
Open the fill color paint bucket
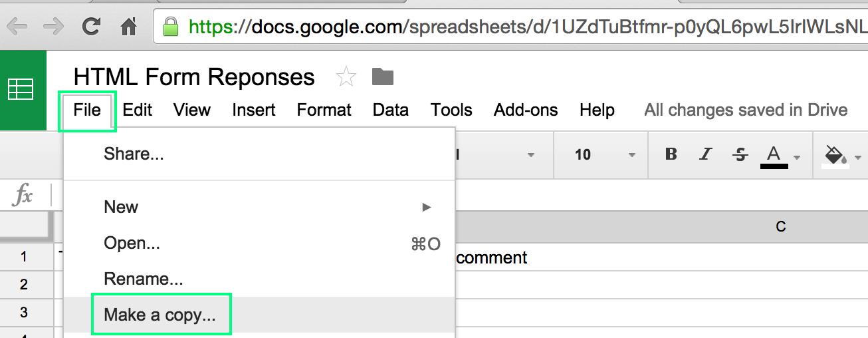click(842, 156)
